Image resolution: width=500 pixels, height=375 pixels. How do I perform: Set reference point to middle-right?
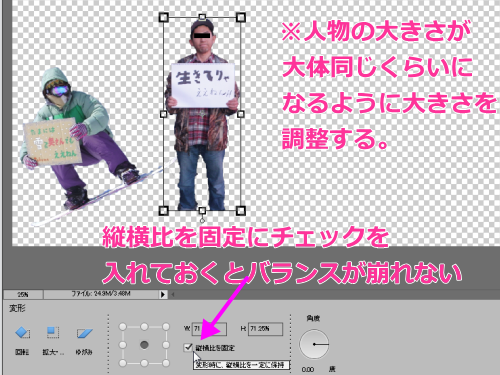pos(166,345)
